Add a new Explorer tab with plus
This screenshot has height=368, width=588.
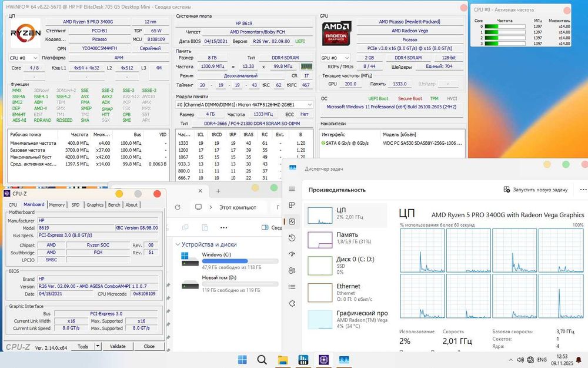[x=218, y=191]
